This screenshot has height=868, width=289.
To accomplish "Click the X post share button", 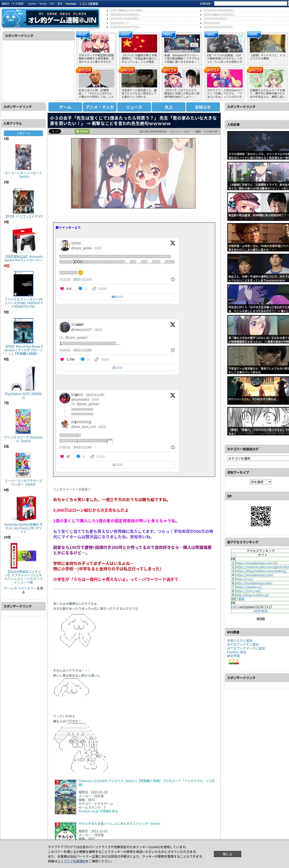I will point(55,131).
